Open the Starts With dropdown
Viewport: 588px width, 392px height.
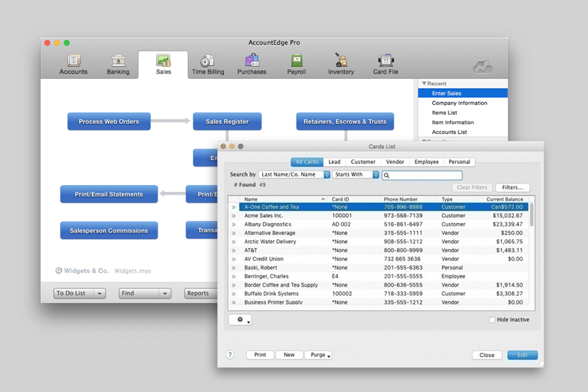[355, 175]
